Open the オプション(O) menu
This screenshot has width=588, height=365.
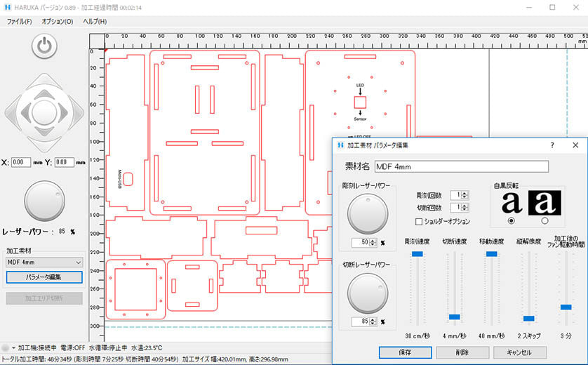point(57,21)
